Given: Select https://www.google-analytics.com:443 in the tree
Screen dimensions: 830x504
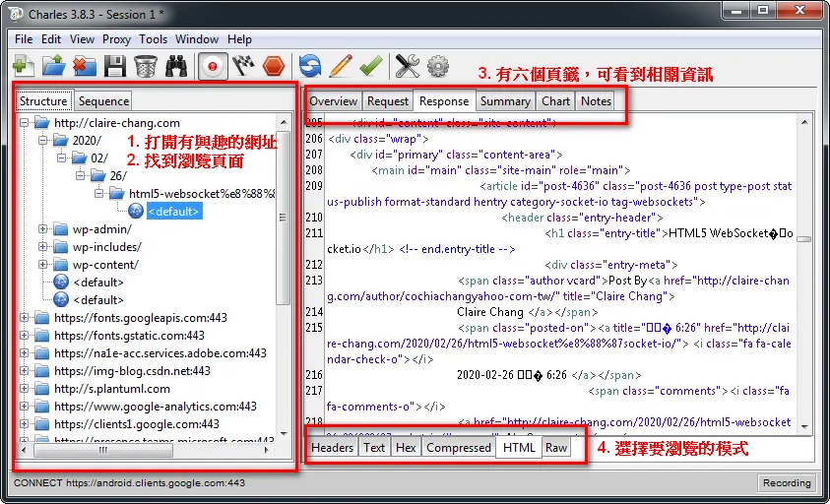Looking at the screenshot, I should point(156,407).
